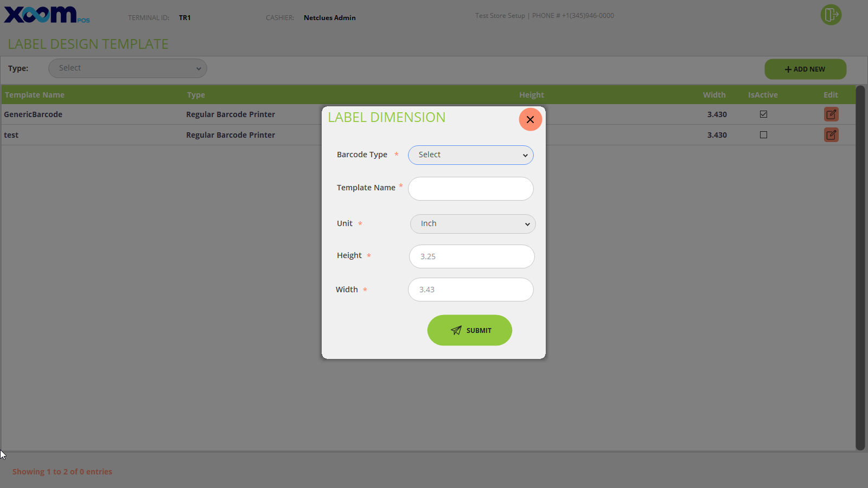Click the logout icon in header
Image resolution: width=868 pixels, height=488 pixels.
coord(831,15)
